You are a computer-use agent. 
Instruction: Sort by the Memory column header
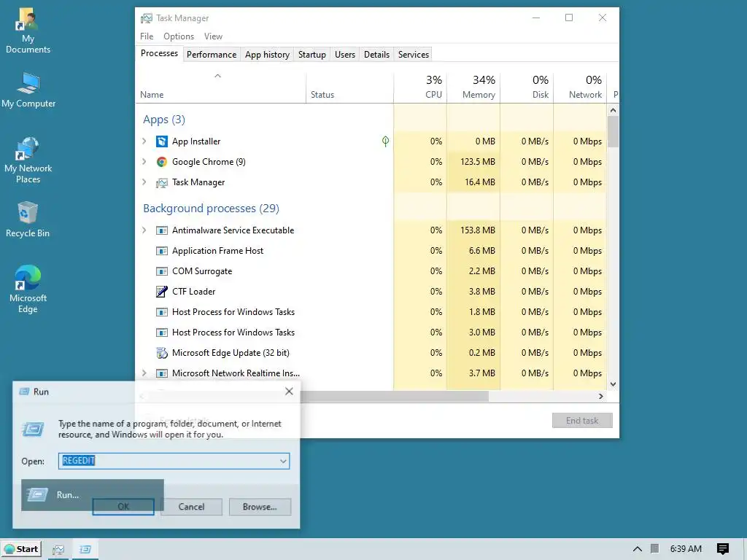tap(473, 87)
